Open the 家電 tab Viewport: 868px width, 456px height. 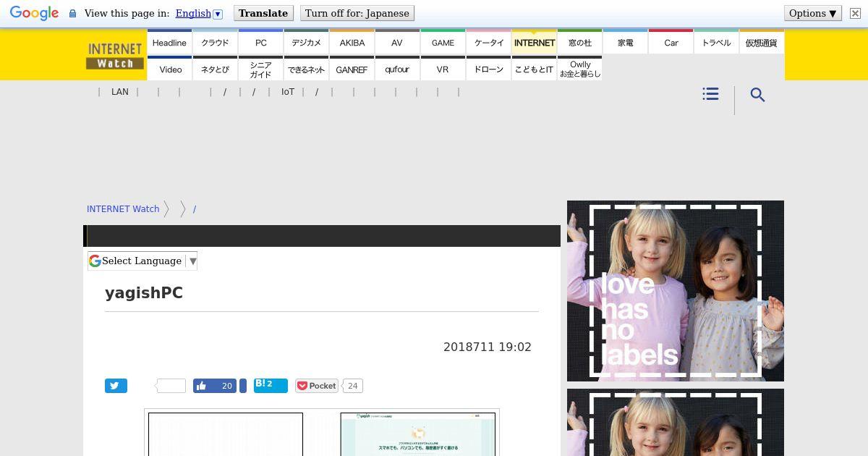(625, 42)
